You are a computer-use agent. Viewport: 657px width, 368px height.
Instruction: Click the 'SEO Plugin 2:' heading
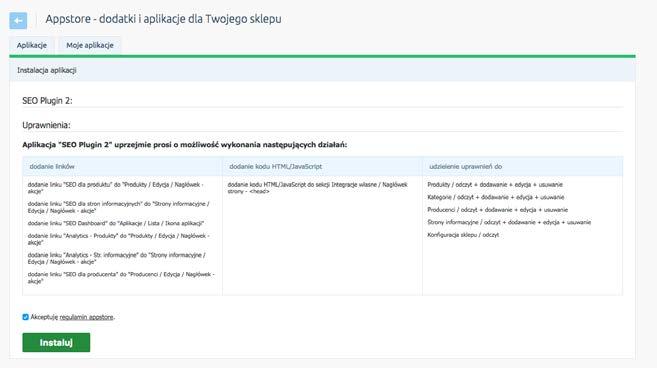pos(47,101)
